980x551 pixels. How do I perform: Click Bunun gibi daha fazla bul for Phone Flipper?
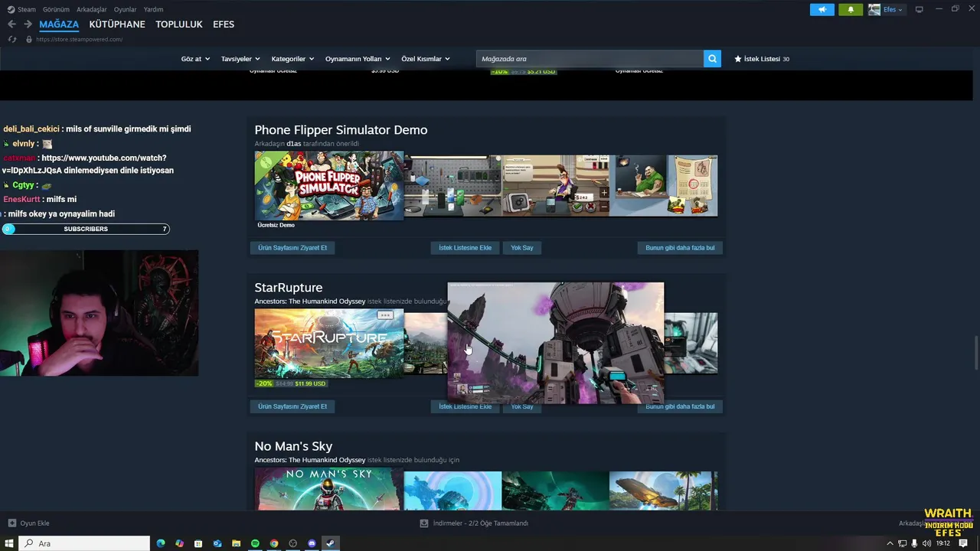coord(680,248)
